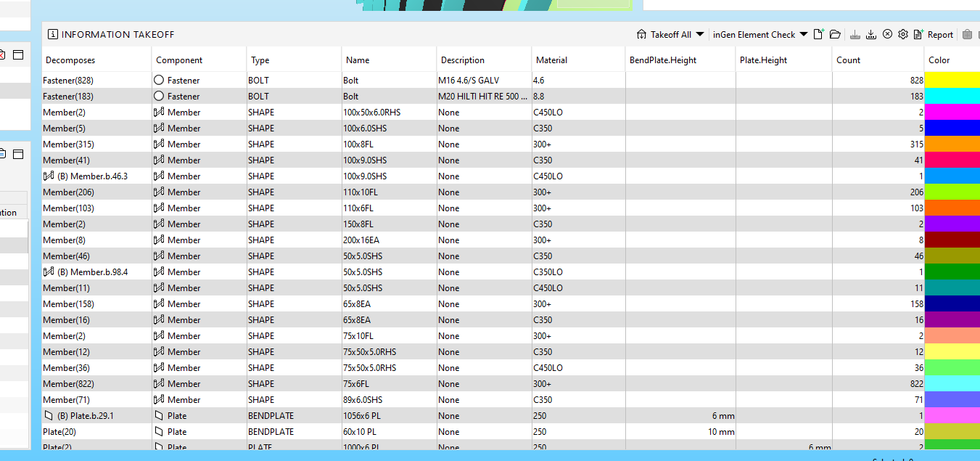980x461 pixels.
Task: Select the (B) Member.b.46.3 row
Action: pyautogui.click(x=511, y=176)
